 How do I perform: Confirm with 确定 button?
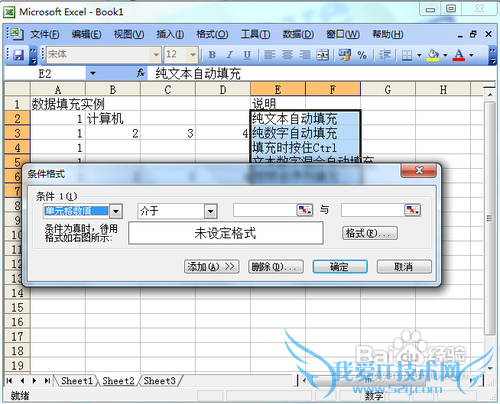tap(340, 267)
